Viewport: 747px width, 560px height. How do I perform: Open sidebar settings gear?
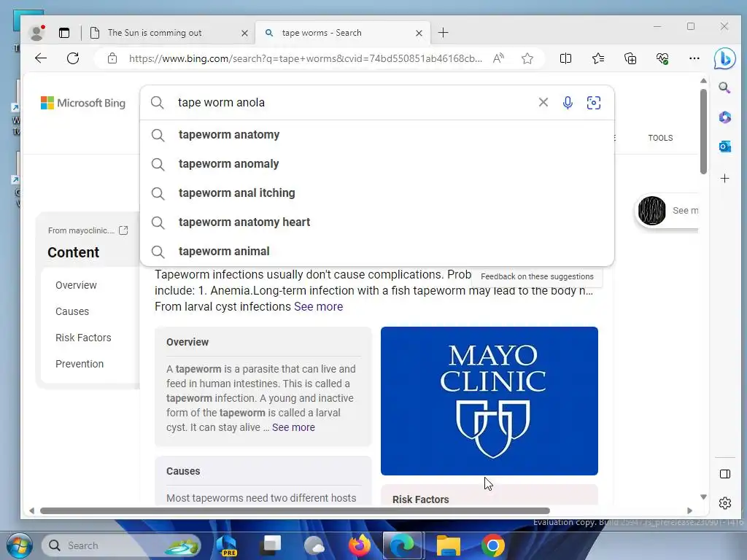(x=724, y=503)
